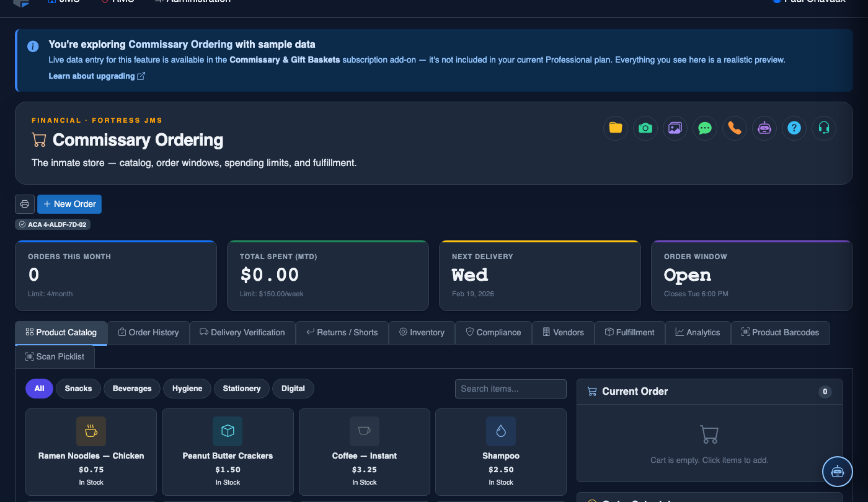
Task: Open the purple image gallery icon
Action: [x=675, y=128]
